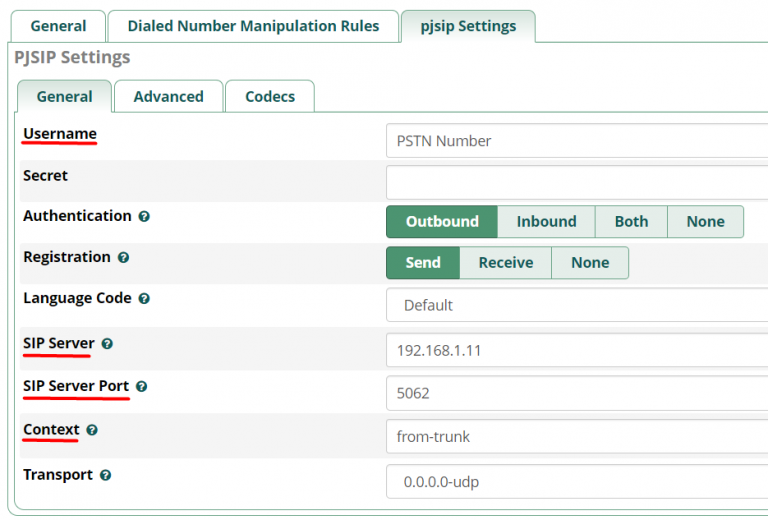Image resolution: width=768 pixels, height=520 pixels.
Task: Click help icon next to Authentication
Action: 144,216
